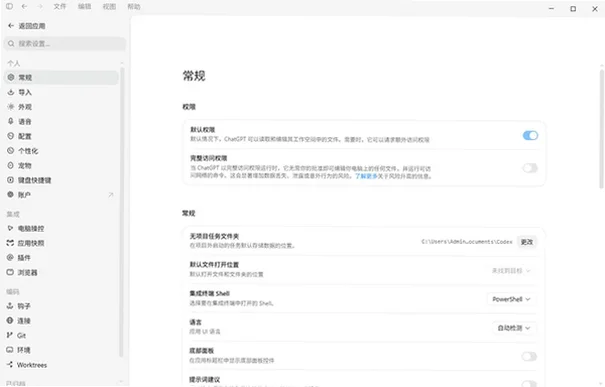Click the 个人 sidebar section label
605x387 pixels.
(x=14, y=63)
